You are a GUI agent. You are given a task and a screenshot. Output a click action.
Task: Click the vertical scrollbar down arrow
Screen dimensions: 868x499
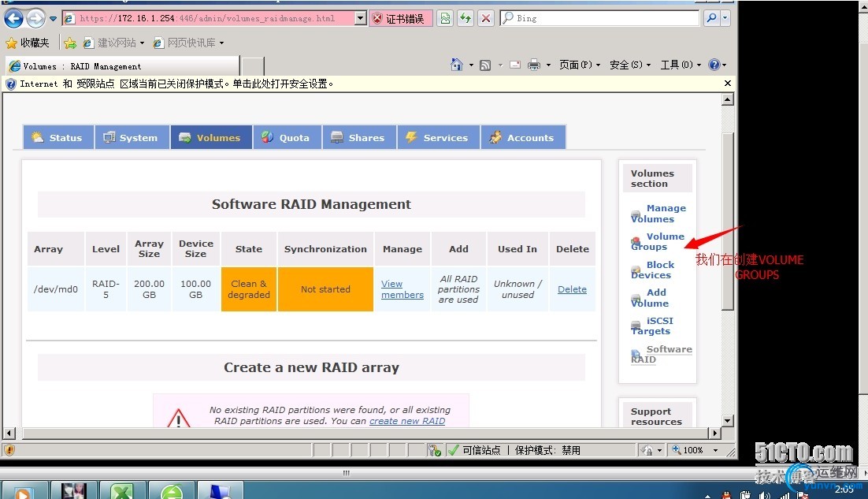pyautogui.click(x=728, y=420)
